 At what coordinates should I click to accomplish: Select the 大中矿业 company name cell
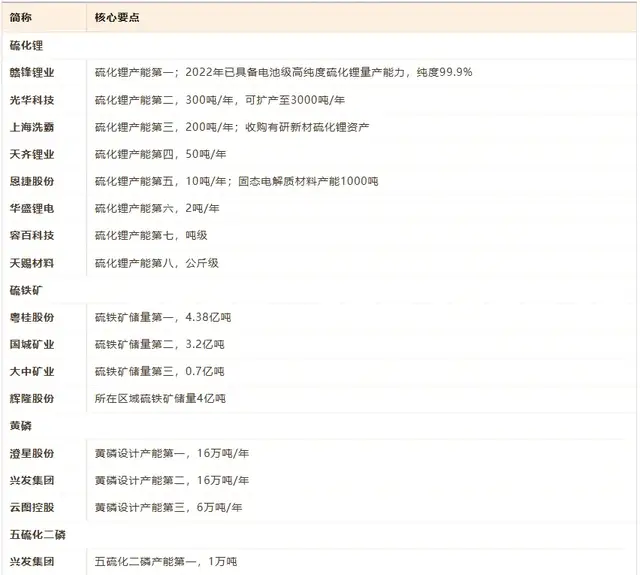point(32,372)
